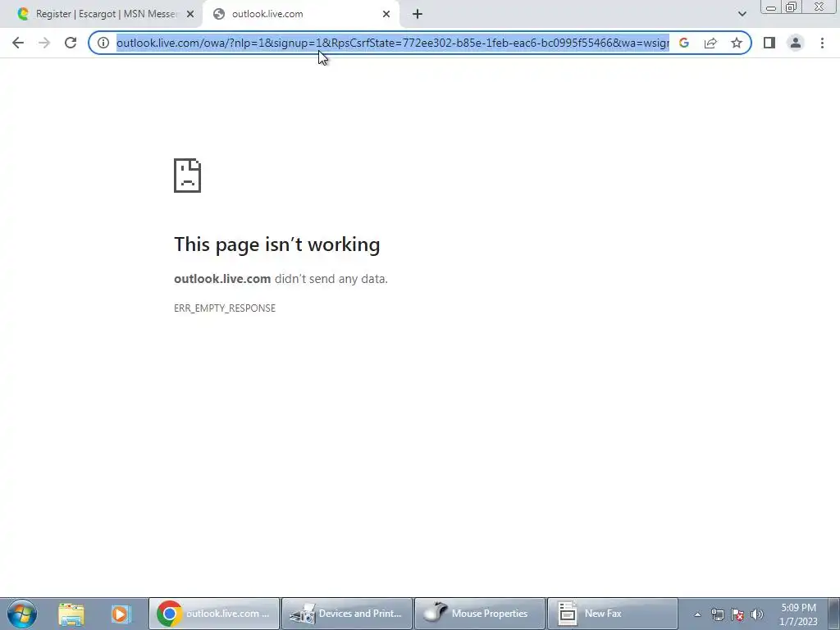Click the sad page error icon
Viewport: 840px width, 630px height.
coord(188,176)
